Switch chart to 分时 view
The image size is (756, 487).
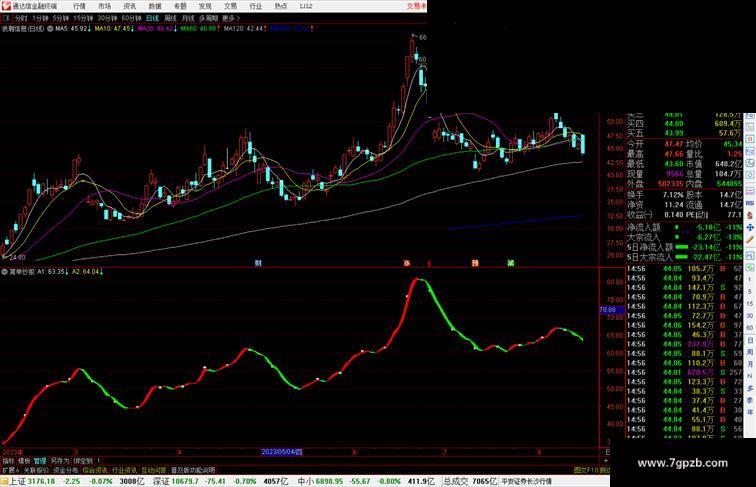pos(21,18)
